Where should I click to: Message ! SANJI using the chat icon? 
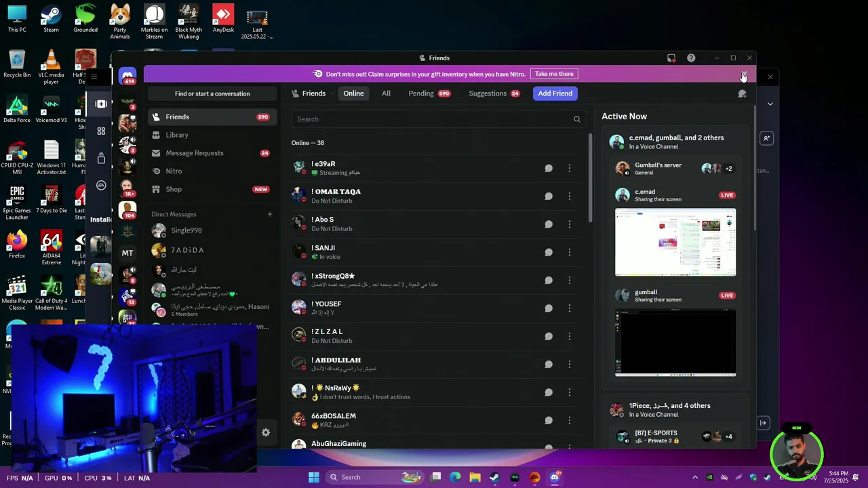(x=549, y=252)
